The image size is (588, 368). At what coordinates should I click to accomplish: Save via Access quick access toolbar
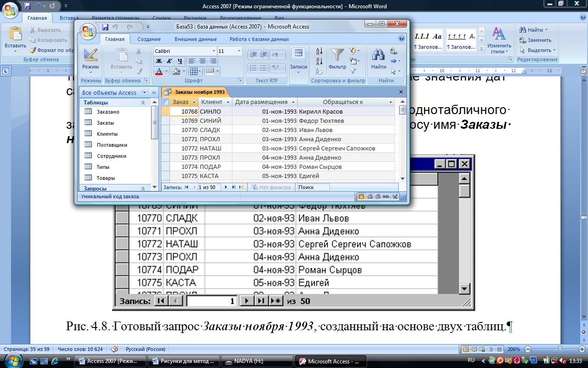[105, 27]
